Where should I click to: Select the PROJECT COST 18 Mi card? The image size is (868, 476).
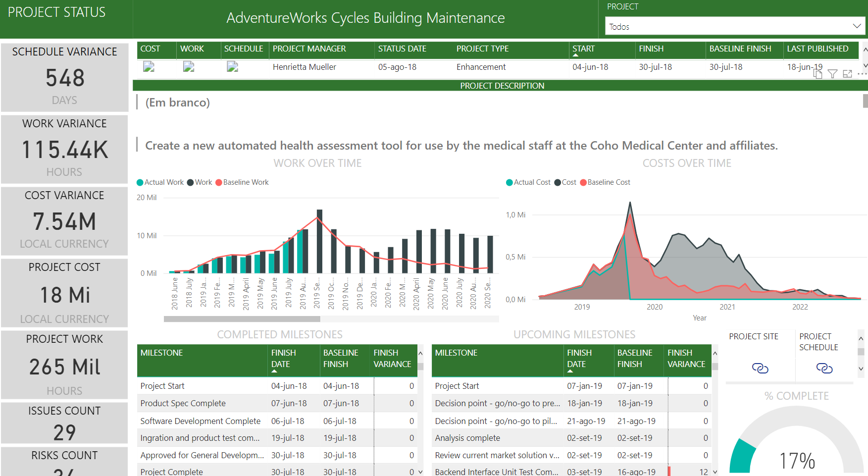click(x=64, y=293)
